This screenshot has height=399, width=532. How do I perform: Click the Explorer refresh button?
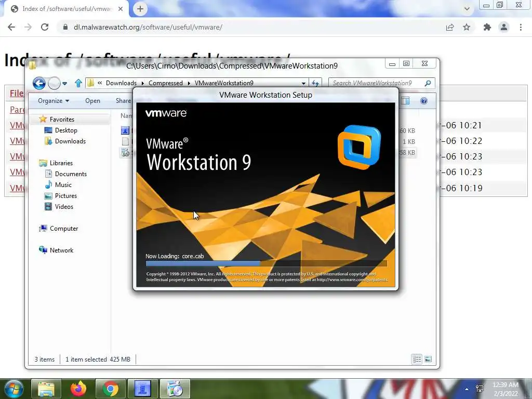point(315,83)
